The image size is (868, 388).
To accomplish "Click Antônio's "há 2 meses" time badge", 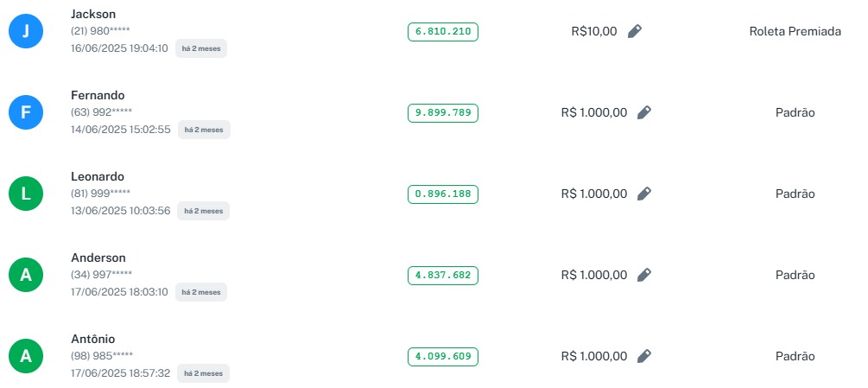I will [204, 373].
